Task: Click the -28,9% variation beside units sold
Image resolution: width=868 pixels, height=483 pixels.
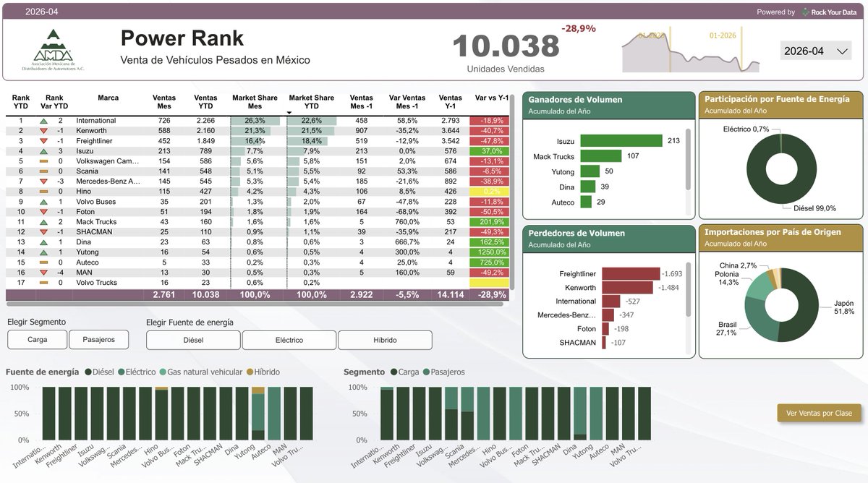Action: tap(579, 29)
